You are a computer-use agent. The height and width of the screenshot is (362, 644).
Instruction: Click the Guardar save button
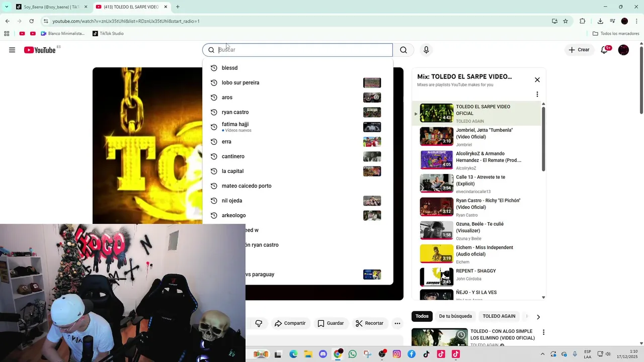point(331,323)
